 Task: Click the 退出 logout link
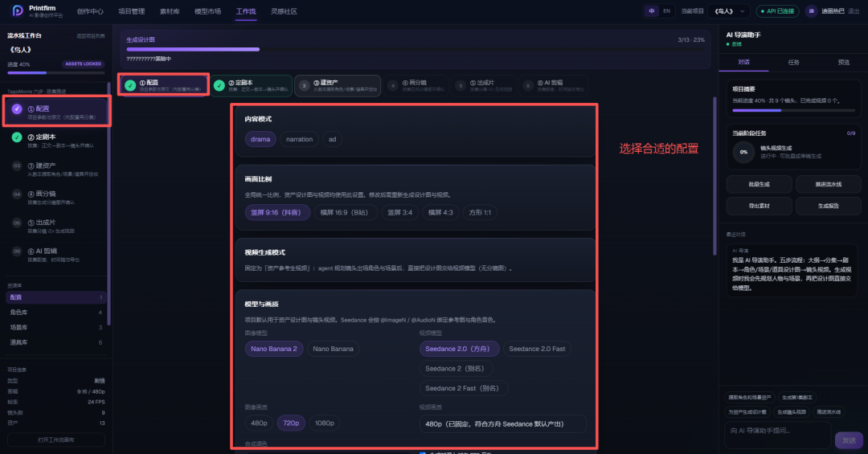[x=854, y=11]
